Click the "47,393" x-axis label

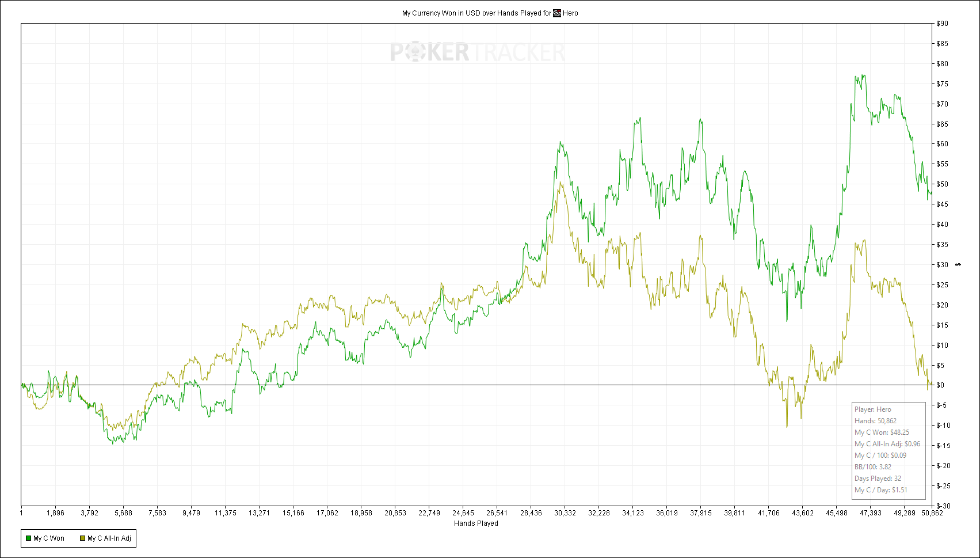871,513
